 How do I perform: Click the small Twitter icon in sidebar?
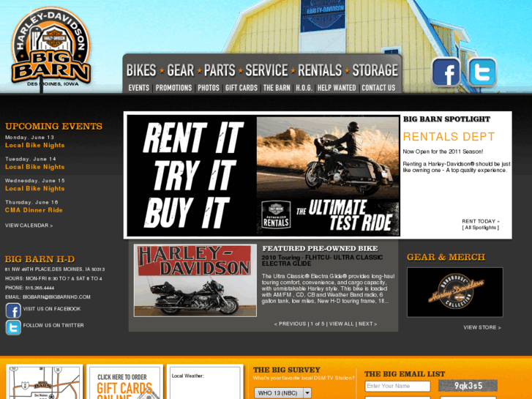[13, 327]
